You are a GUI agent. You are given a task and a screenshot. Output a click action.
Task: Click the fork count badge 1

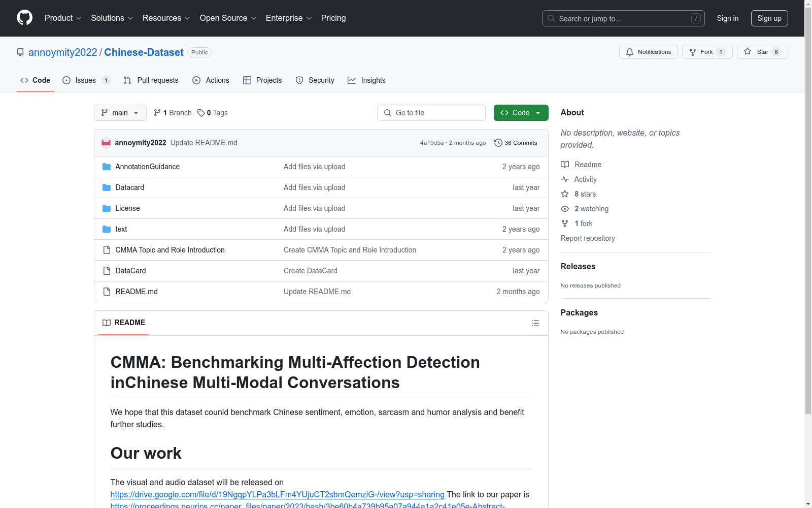coord(721,52)
